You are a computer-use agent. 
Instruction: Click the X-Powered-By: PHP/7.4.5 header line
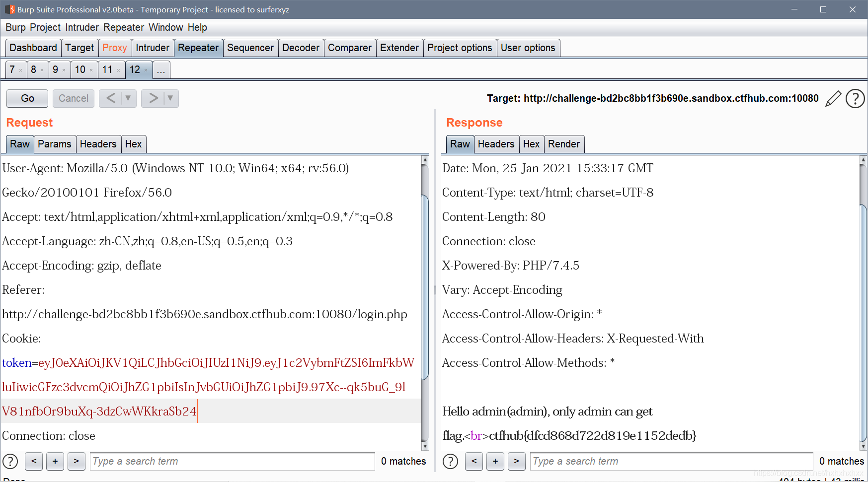(511, 266)
